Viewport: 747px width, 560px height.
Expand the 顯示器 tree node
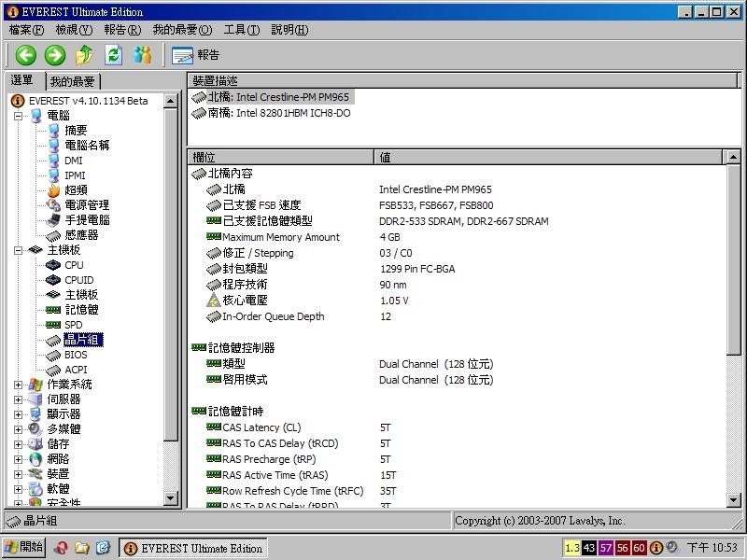point(18,414)
